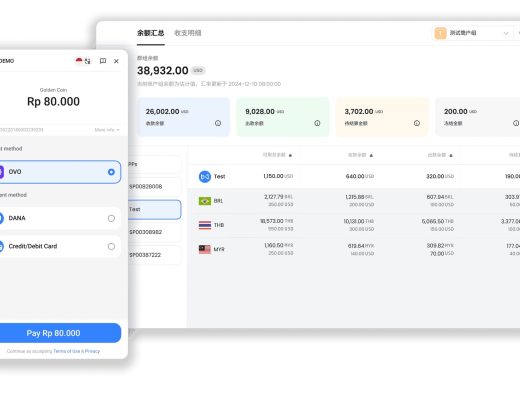520x397 pixels.
Task: Close the DEMO payment window
Action: tap(116, 61)
